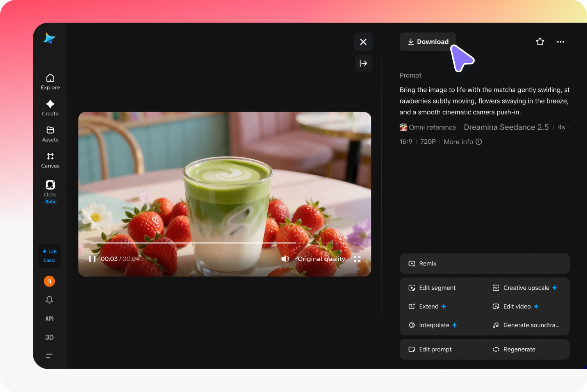The image size is (587, 392).
Task: Collapse the details panel arrow
Action: (x=363, y=63)
